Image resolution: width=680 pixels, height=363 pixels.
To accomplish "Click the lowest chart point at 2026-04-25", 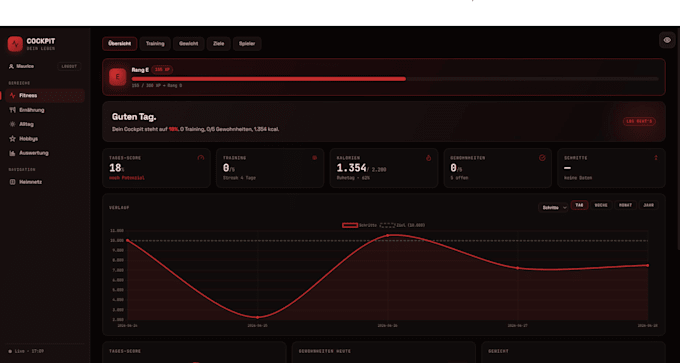I will coord(258,317).
